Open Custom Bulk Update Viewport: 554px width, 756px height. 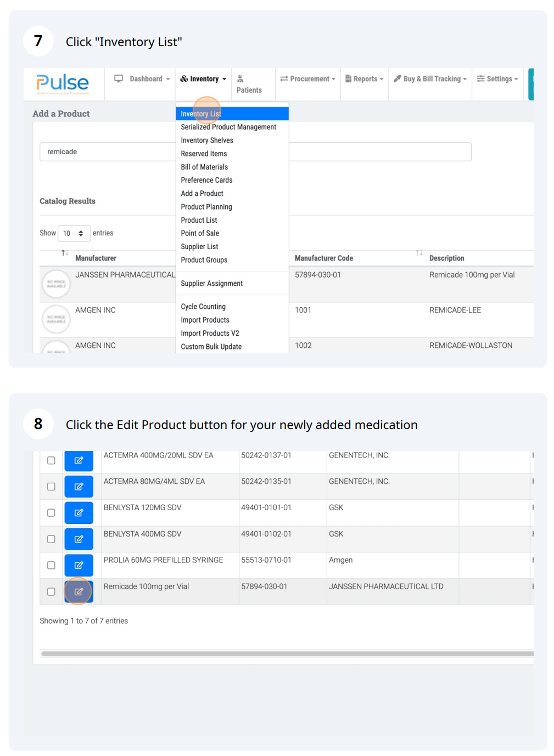point(211,347)
